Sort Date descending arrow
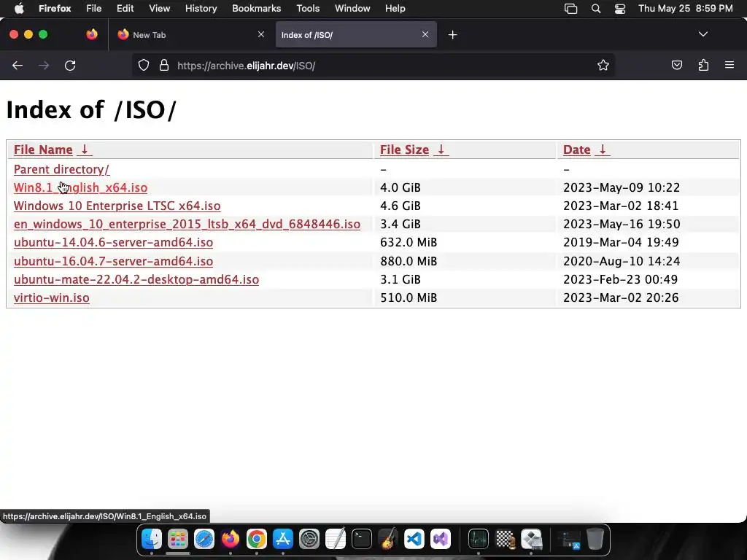Screen dimensions: 747x560 pyautogui.click(x=603, y=149)
